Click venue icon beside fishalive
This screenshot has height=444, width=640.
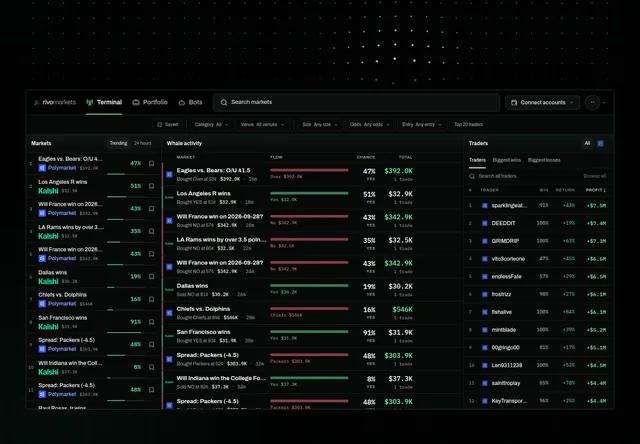485,312
